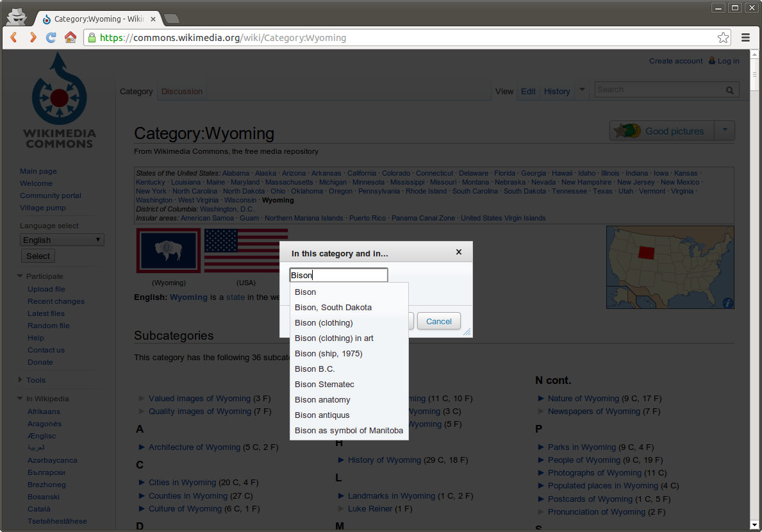
Task: Expand the History of Wyoming subcategory arrow
Action: [x=341, y=460]
